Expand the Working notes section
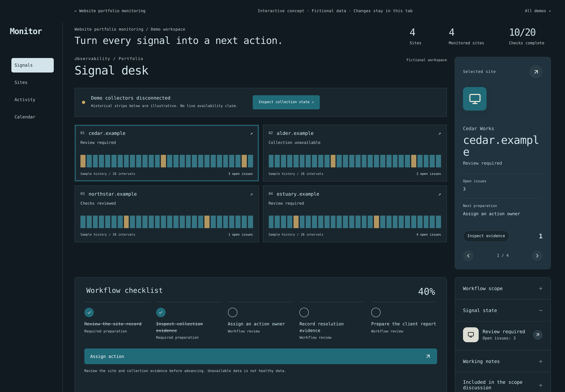565x392 pixels. pyautogui.click(x=503, y=361)
